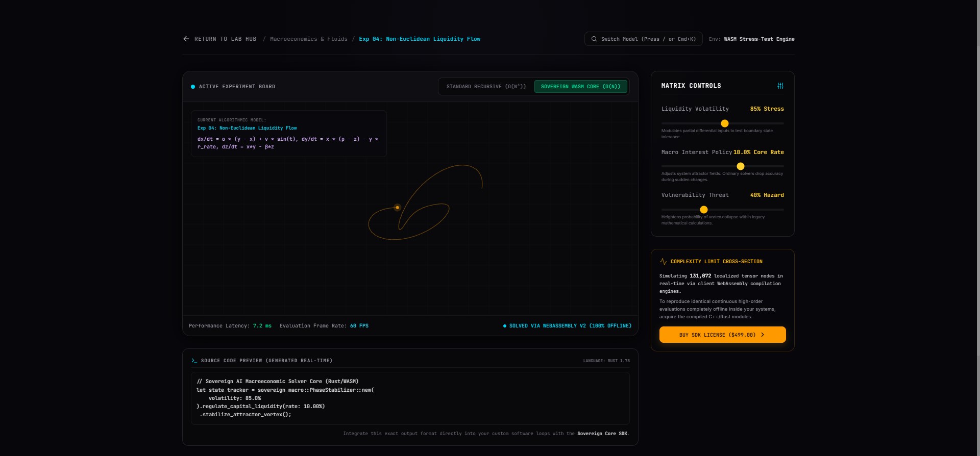Click the cyan Active Experiment Board status dot

(x=193, y=87)
